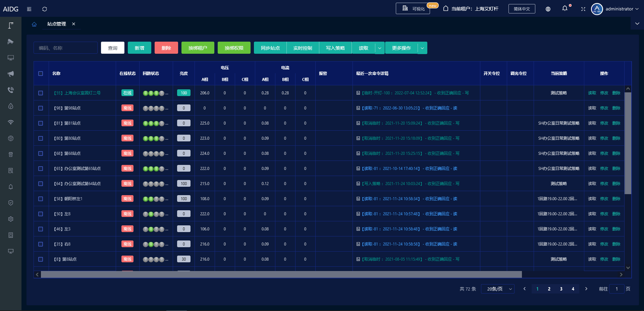Go to next page arrow

pyautogui.click(x=586, y=289)
